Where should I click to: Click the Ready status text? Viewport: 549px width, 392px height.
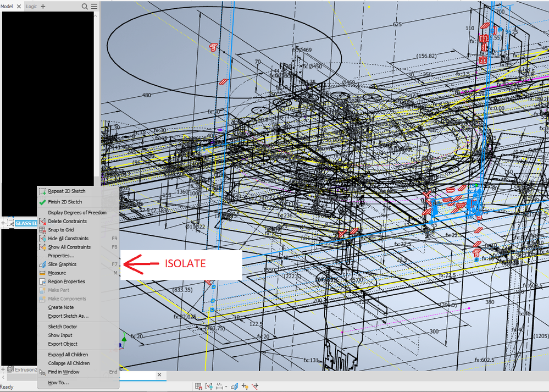coord(7,387)
